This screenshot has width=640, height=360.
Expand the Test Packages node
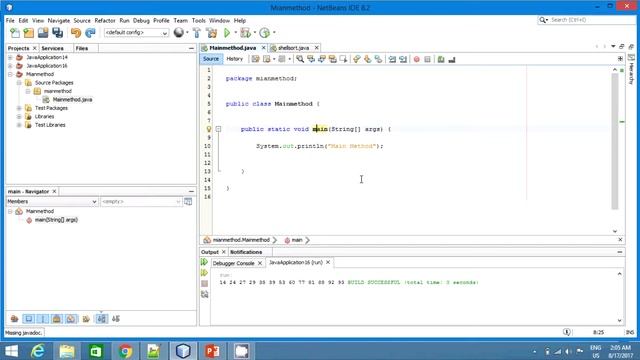19,108
